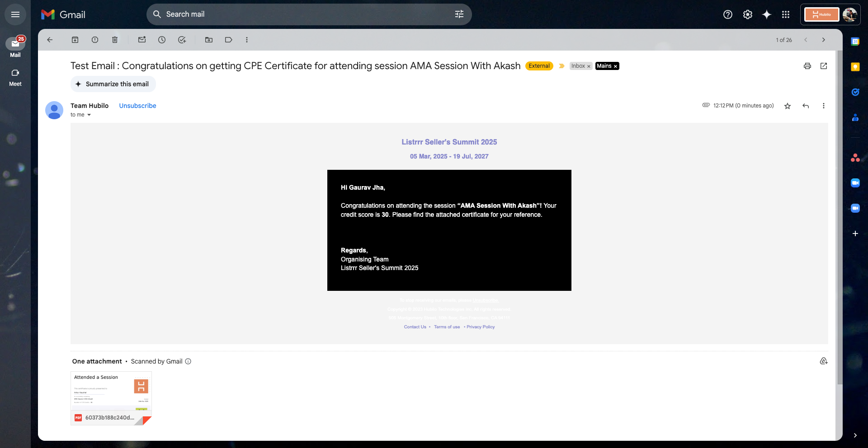Open Contacts in side panel
Viewport: 868px width, 448px height.
coord(855,117)
